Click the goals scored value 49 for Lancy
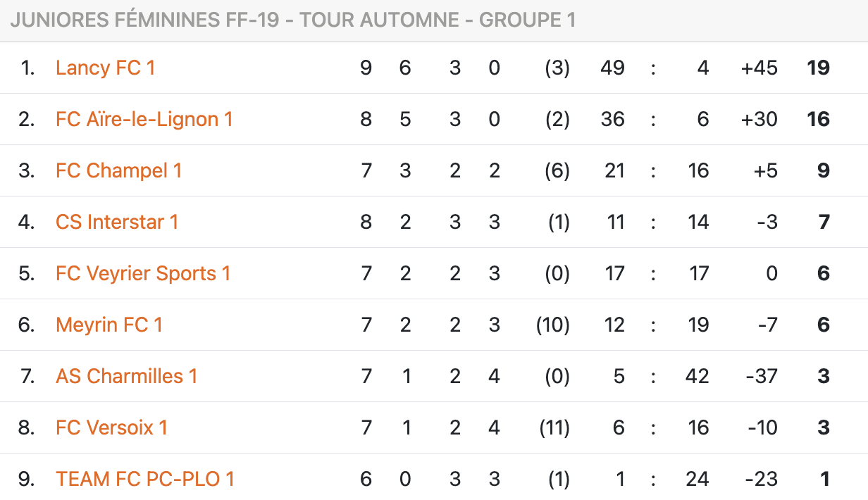Viewport: 868px width, 500px height. click(x=612, y=68)
